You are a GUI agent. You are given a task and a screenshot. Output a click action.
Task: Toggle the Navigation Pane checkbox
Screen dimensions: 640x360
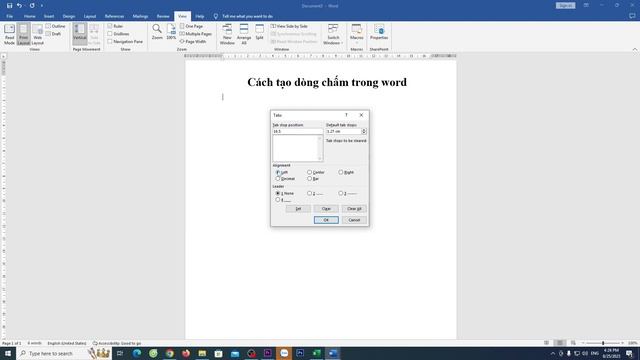tap(110, 42)
